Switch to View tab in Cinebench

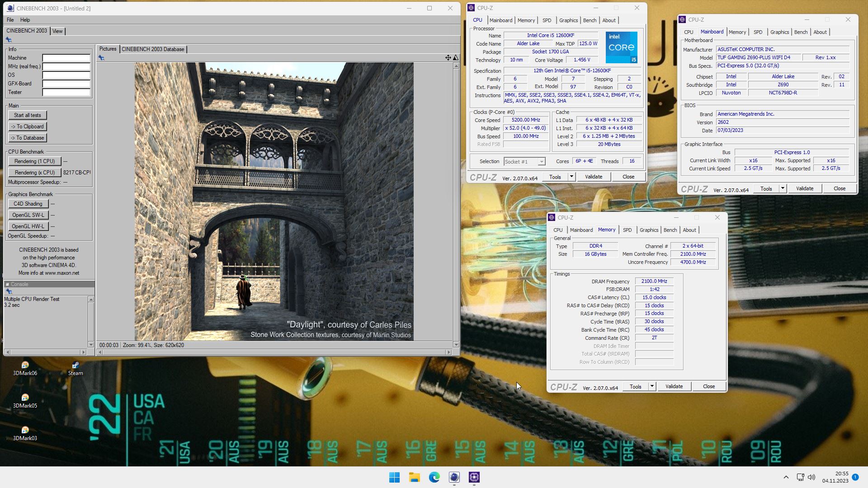57,31
